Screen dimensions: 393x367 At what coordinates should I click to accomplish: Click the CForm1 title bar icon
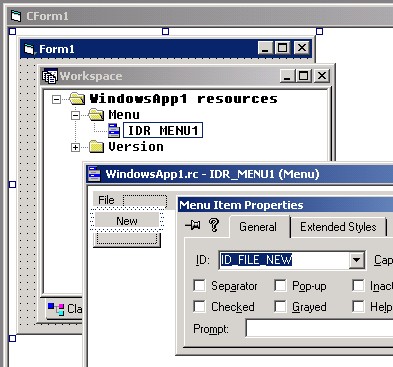16,16
